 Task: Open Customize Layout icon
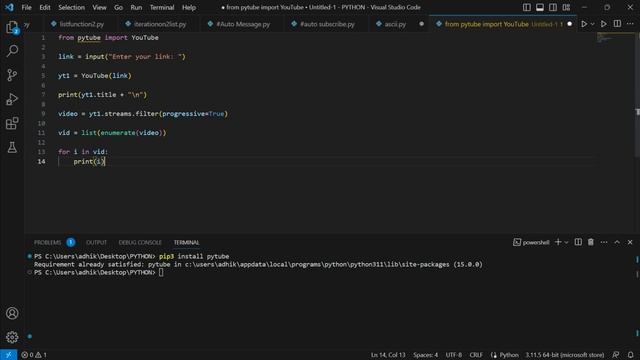coord(566,7)
